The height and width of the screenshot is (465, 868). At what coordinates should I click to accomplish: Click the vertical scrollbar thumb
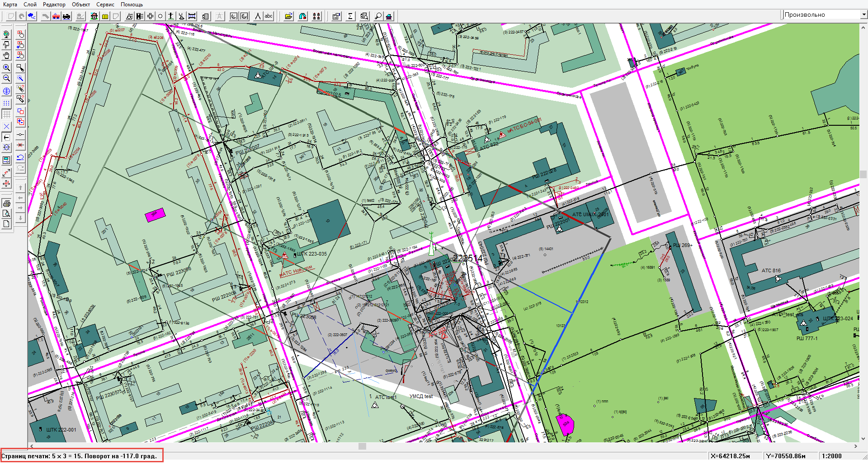click(863, 174)
